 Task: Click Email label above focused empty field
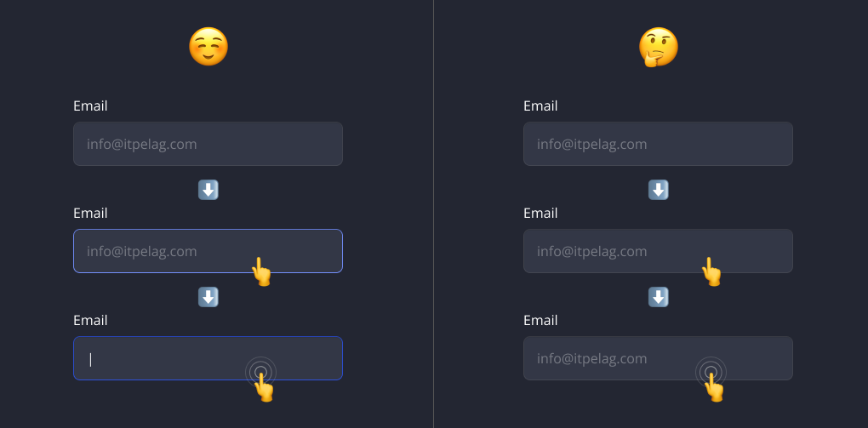[90, 321]
